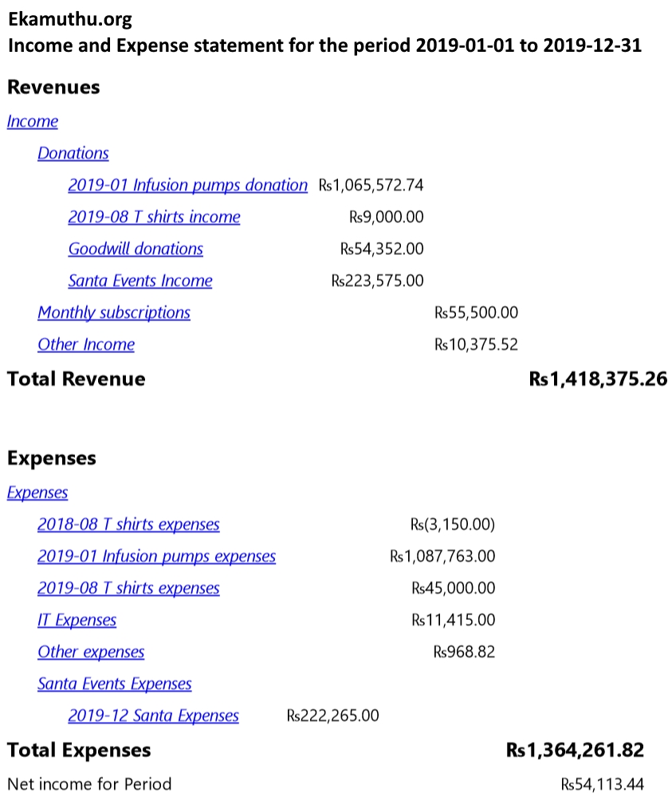672x812 pixels.
Task: Open the Other expenses link
Action: 91,652
